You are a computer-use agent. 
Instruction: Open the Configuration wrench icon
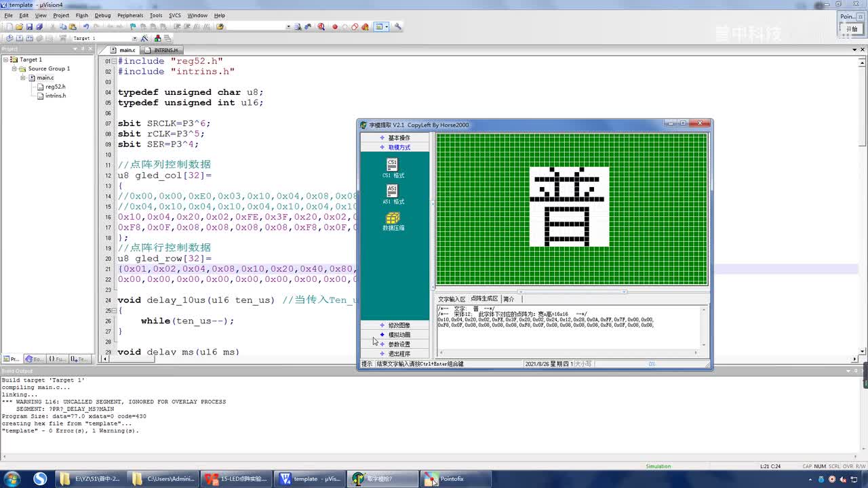pos(398,27)
